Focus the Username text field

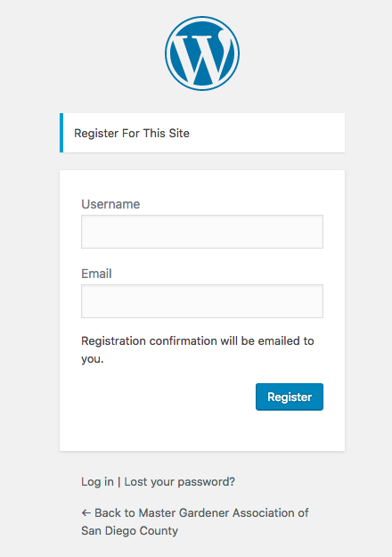[x=202, y=232]
